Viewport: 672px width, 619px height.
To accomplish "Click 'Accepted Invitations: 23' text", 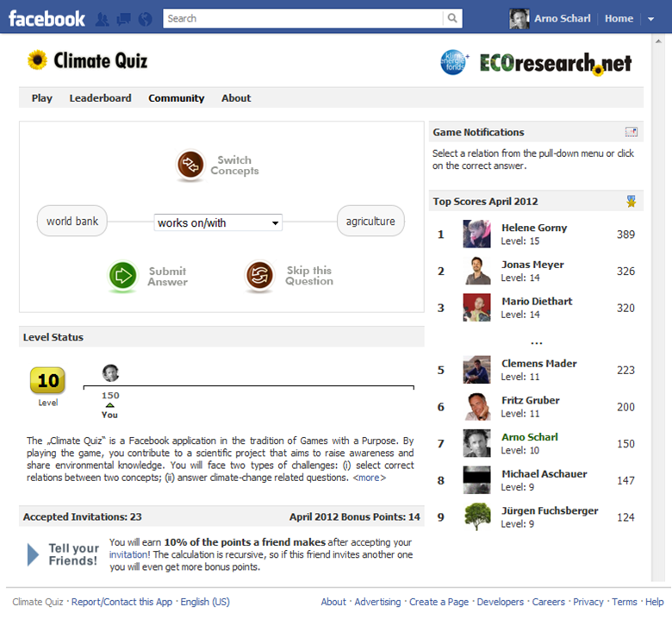I will pos(83,516).
